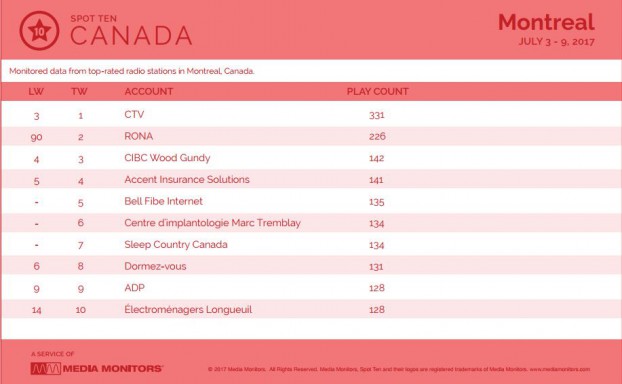Click the RONA account name
The height and width of the screenshot is (384, 622).
138,136
